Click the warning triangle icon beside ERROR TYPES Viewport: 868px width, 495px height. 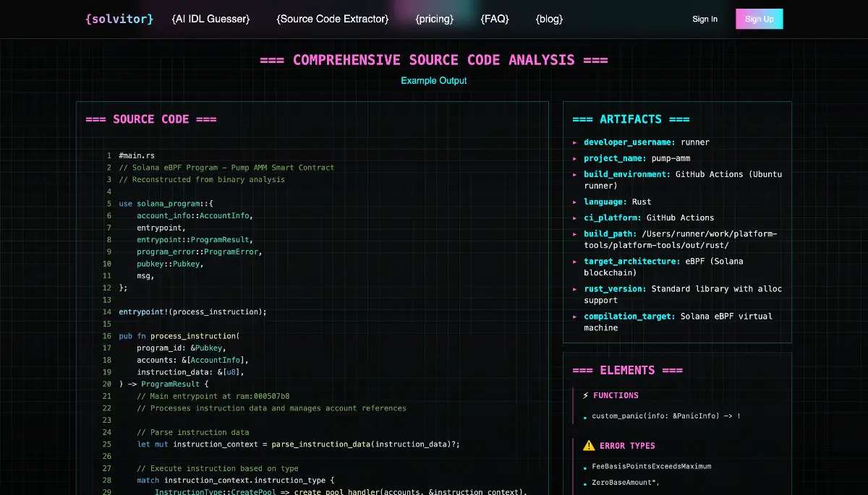tap(589, 446)
